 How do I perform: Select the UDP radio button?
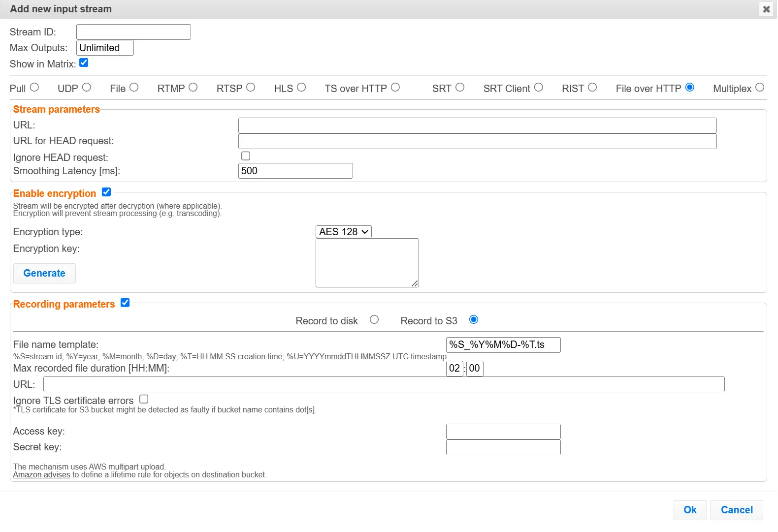tap(87, 87)
